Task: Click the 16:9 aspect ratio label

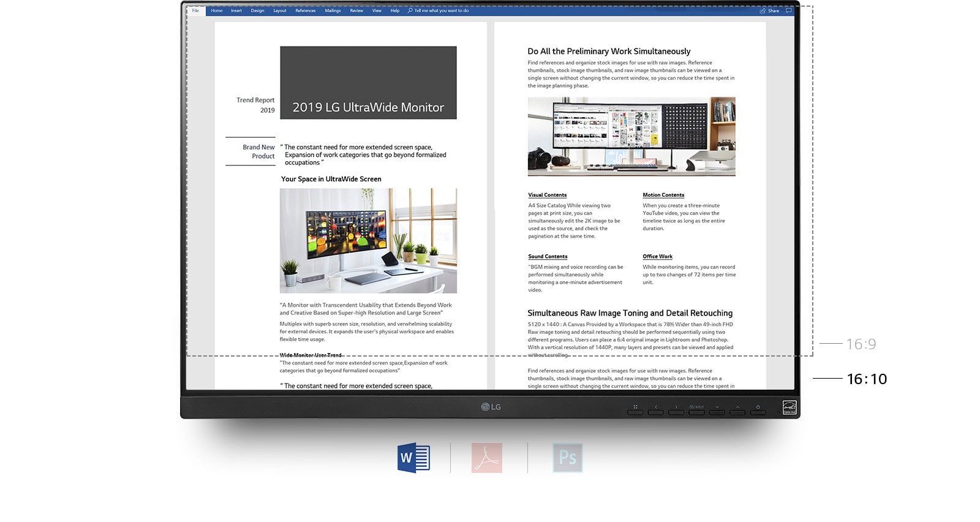Action: [861, 344]
